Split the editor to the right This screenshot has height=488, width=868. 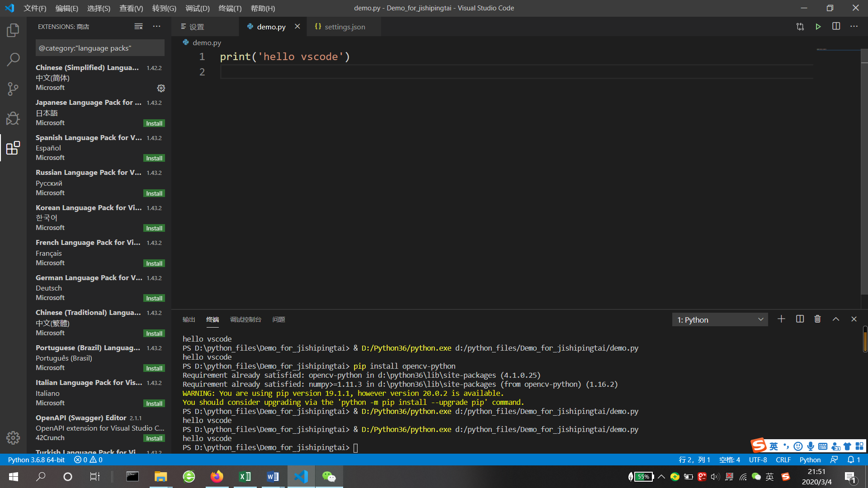[836, 27]
